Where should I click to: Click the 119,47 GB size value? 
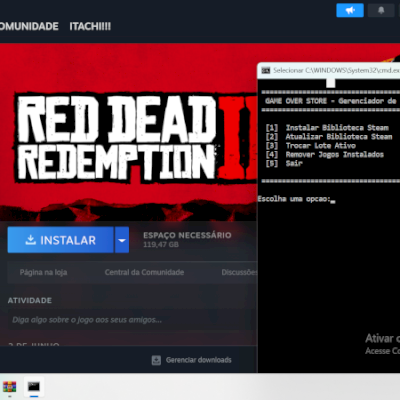(x=161, y=245)
